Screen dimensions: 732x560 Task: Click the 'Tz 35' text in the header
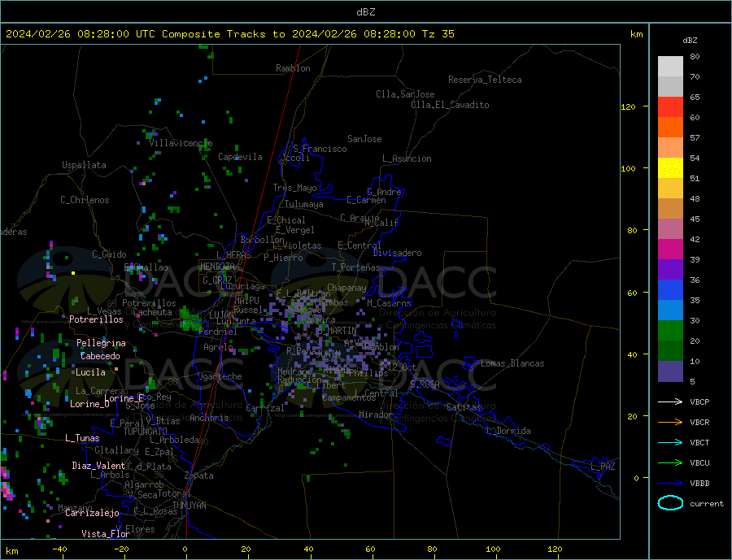438,34
